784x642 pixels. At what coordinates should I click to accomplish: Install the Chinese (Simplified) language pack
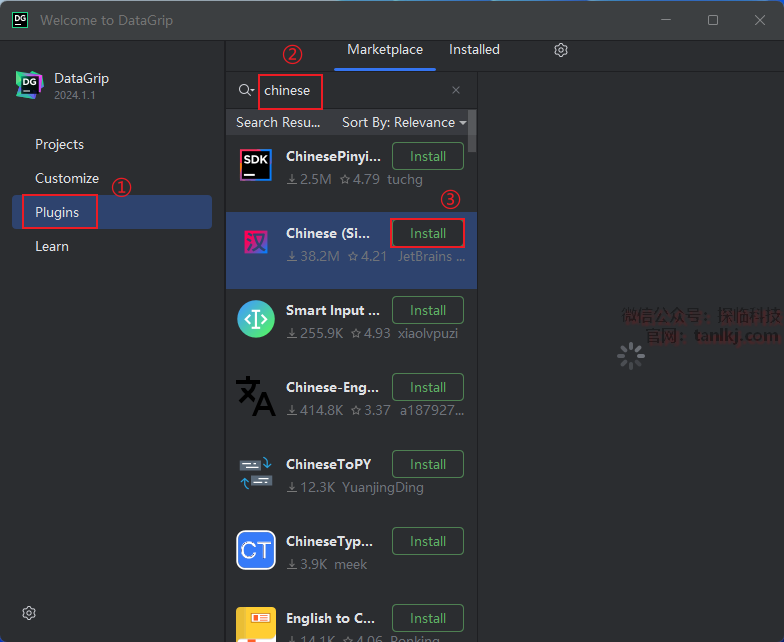(x=428, y=233)
